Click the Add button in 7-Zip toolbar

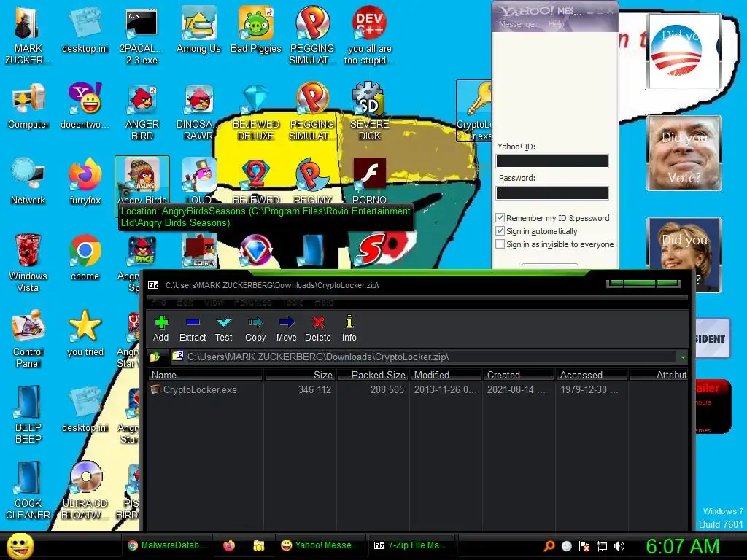coord(161,329)
